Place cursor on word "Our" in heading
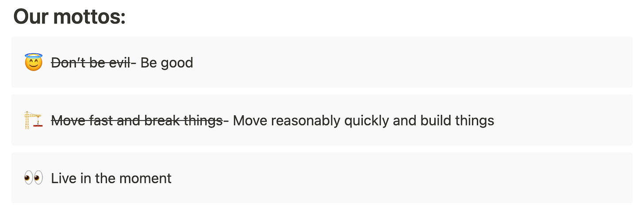 coord(31,17)
